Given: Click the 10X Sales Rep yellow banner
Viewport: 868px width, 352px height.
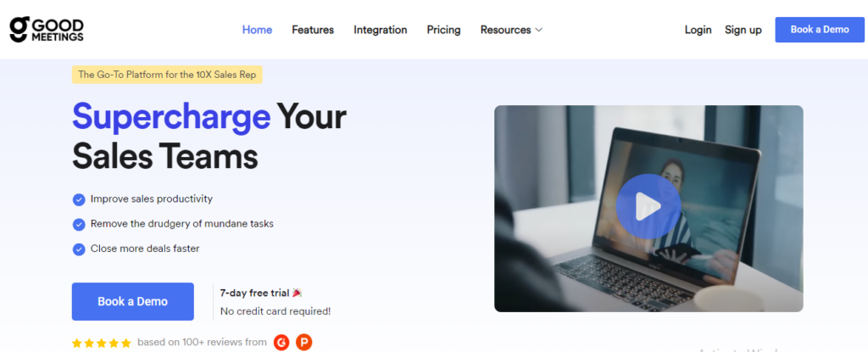Looking at the screenshot, I should point(167,75).
